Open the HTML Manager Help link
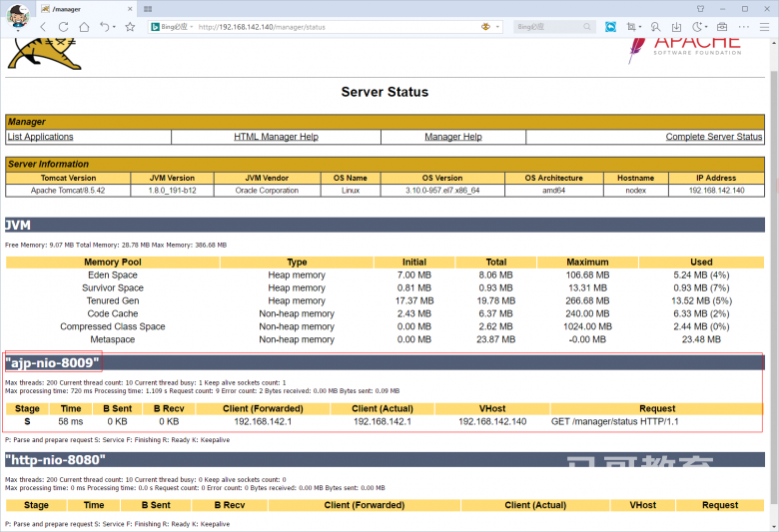Image resolution: width=779 pixels, height=532 pixels. click(277, 137)
